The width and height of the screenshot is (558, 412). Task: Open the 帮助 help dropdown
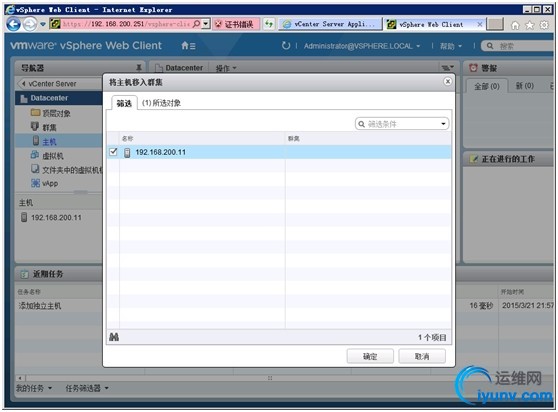(x=451, y=46)
